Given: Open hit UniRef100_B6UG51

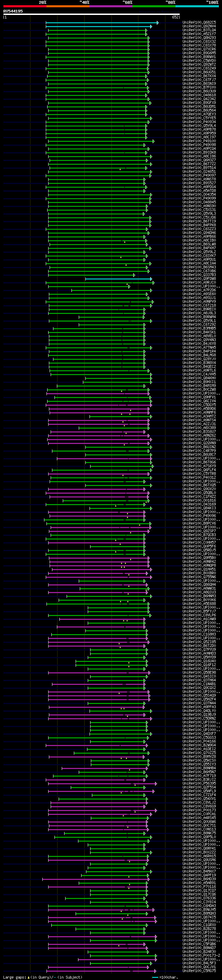Looking at the screenshot, I should point(199,72).
